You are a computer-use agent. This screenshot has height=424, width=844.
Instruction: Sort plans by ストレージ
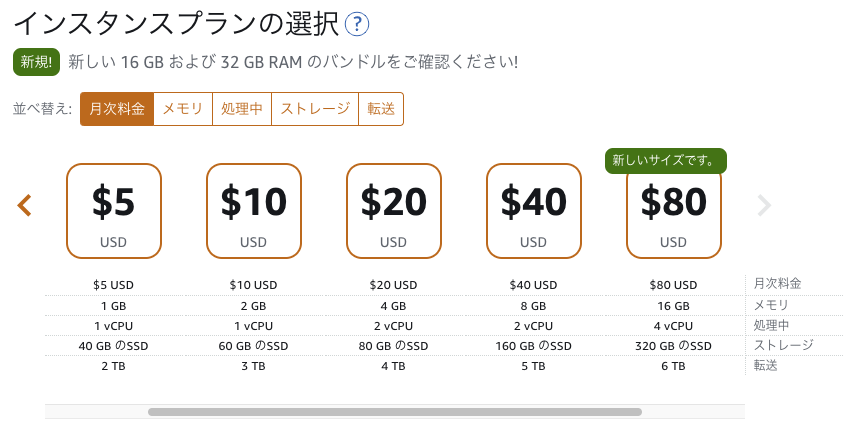(315, 109)
